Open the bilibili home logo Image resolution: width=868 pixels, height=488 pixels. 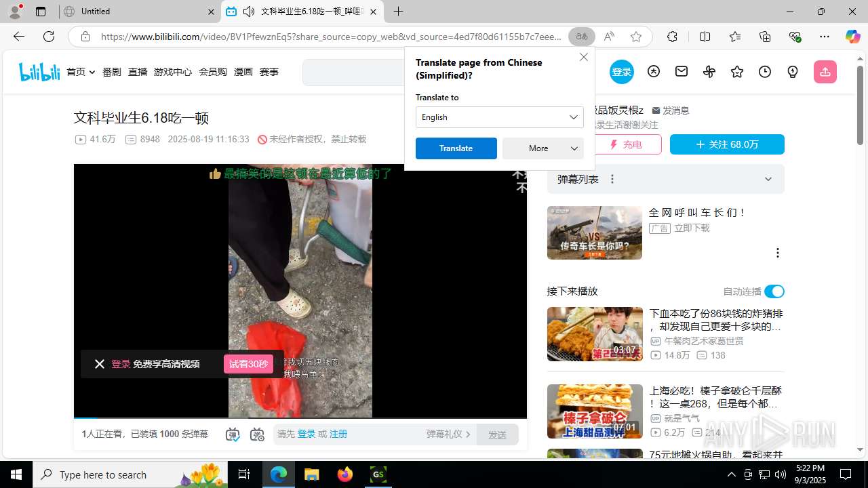point(39,72)
